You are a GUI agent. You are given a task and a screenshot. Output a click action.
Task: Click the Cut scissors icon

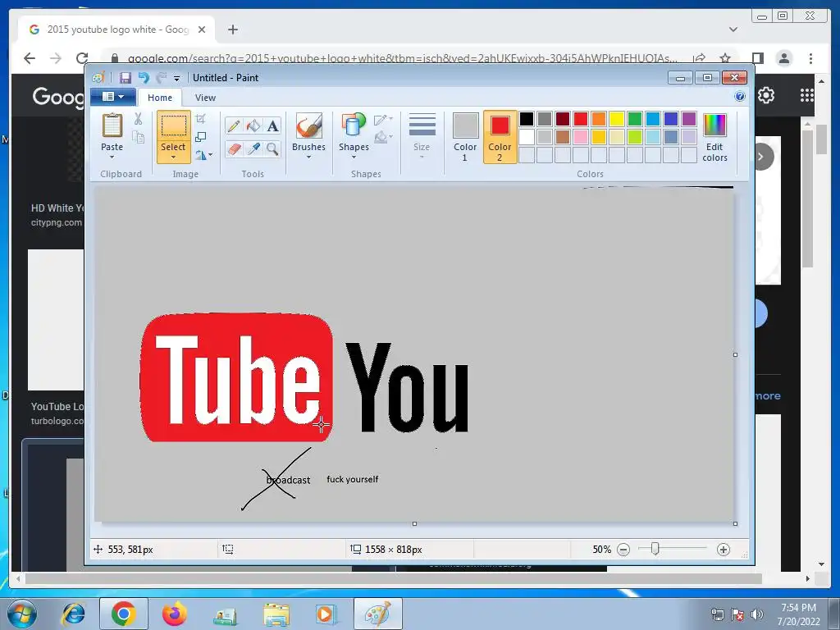138,119
